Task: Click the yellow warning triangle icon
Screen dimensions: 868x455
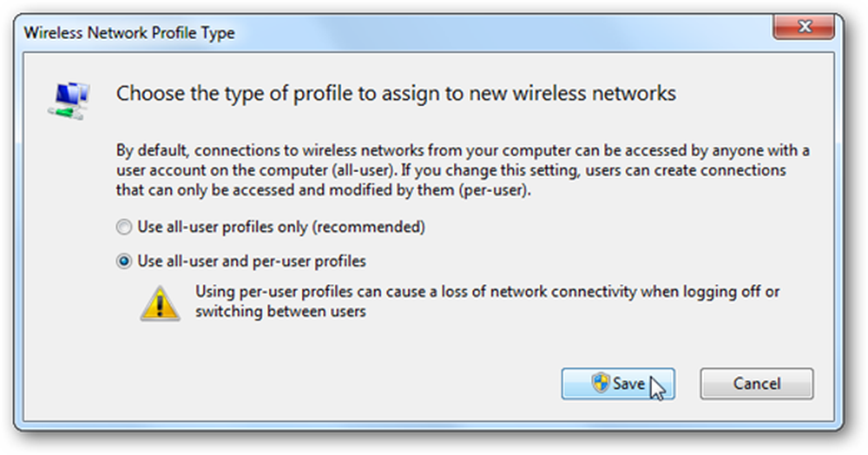Action: 160,303
